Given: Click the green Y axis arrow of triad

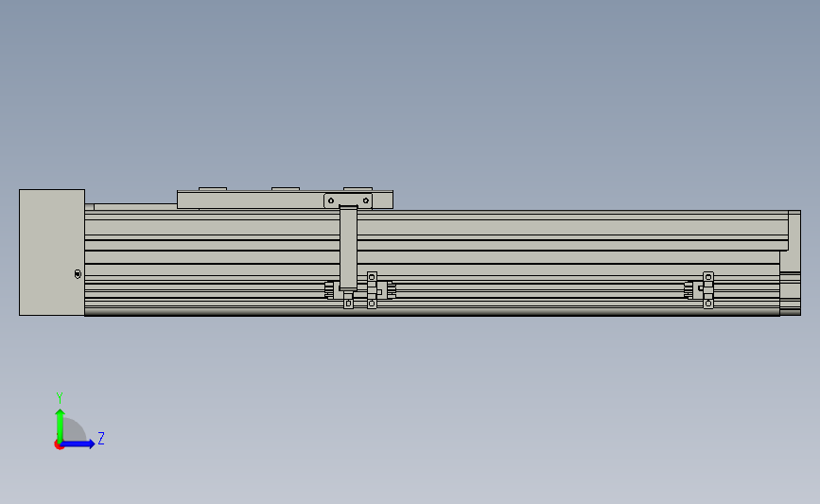Looking at the screenshot, I should tap(61, 425).
